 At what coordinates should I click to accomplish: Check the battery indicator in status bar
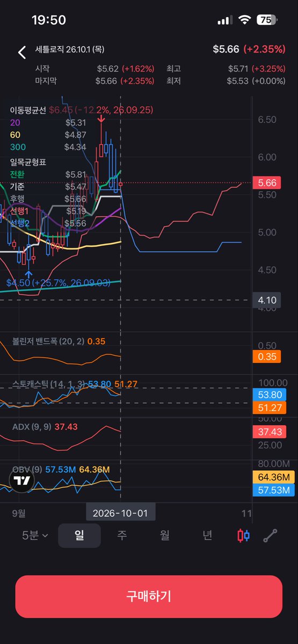[266, 20]
